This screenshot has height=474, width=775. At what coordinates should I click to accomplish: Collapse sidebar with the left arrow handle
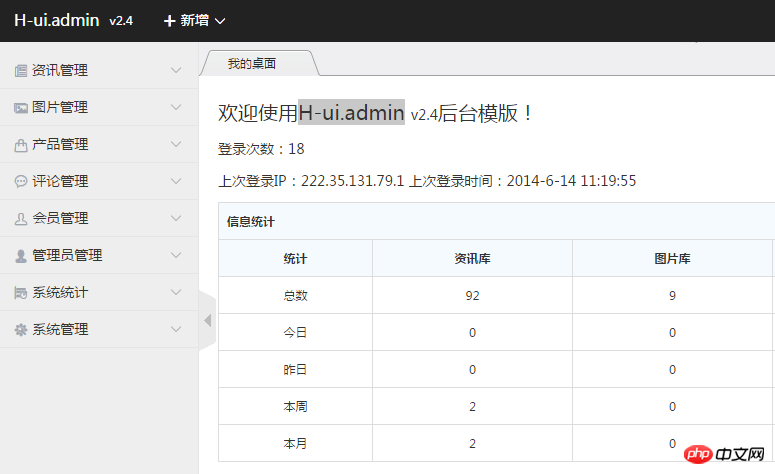[208, 320]
